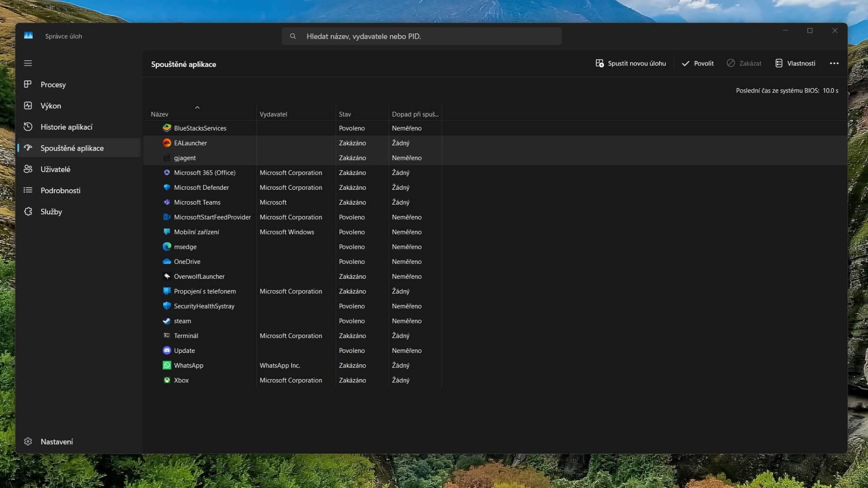Open Nastavení settings gear
The height and width of the screenshot is (488, 868).
[x=28, y=441]
